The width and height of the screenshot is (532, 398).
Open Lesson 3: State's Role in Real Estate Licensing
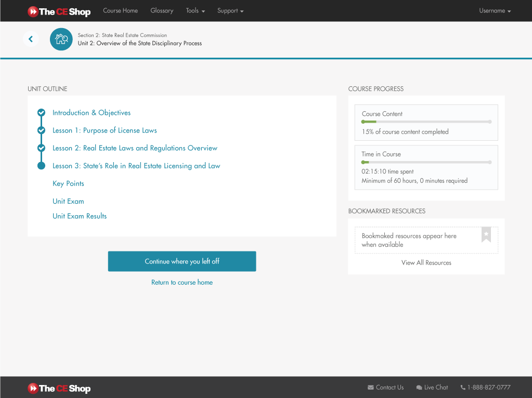136,166
